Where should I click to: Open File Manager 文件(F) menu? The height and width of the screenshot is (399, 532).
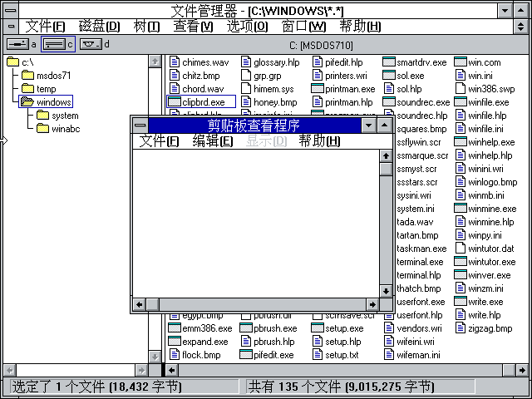[45, 27]
